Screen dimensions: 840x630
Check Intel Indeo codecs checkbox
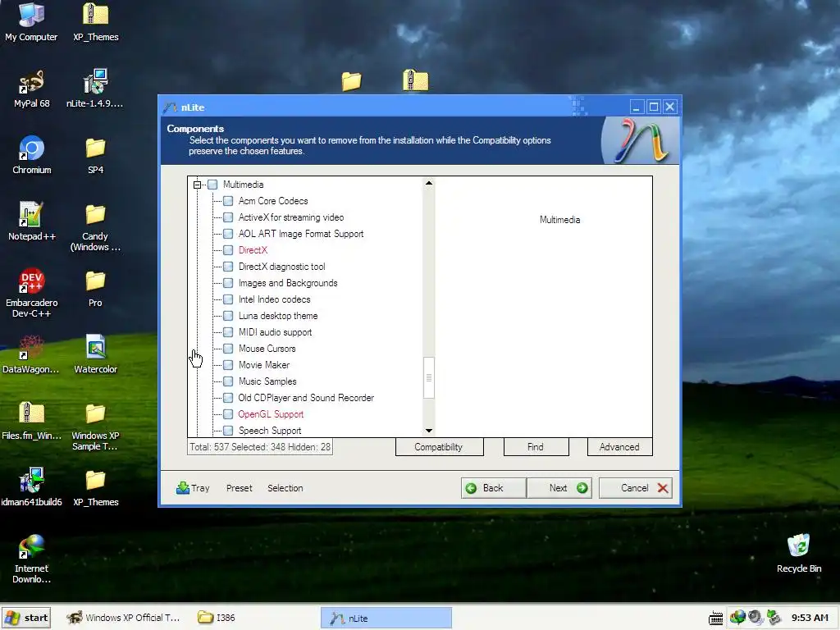(x=228, y=299)
